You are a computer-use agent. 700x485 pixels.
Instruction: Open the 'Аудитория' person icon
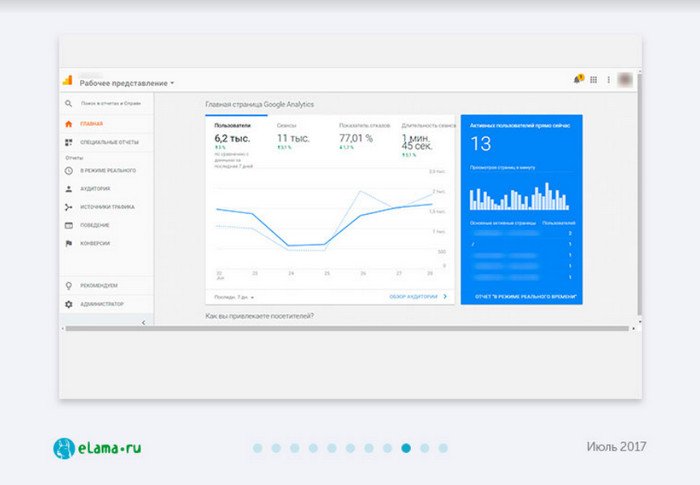(x=68, y=189)
